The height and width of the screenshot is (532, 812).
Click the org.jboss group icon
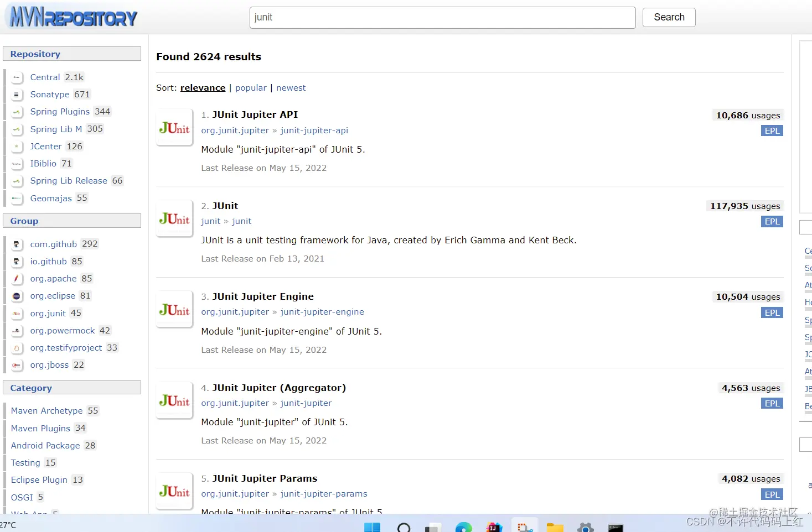pos(17,365)
